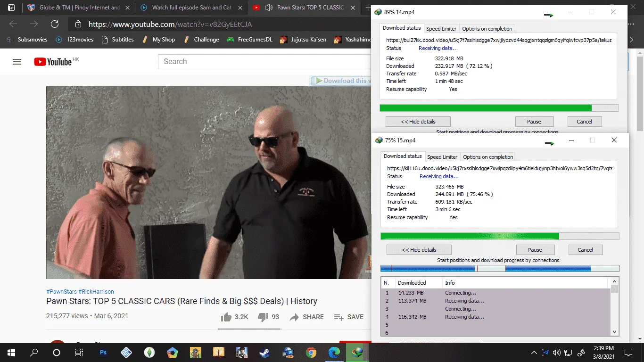Close the Sam and Cat tab

tap(239, 8)
